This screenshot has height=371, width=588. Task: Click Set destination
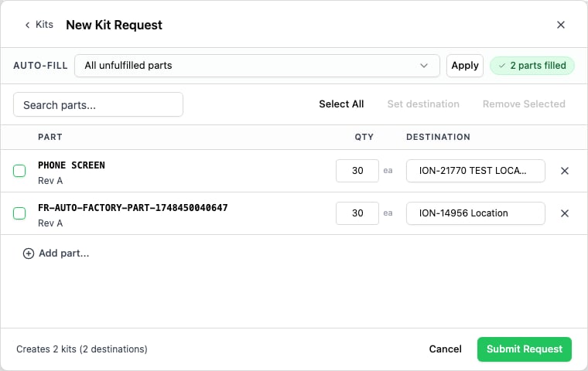tap(423, 104)
